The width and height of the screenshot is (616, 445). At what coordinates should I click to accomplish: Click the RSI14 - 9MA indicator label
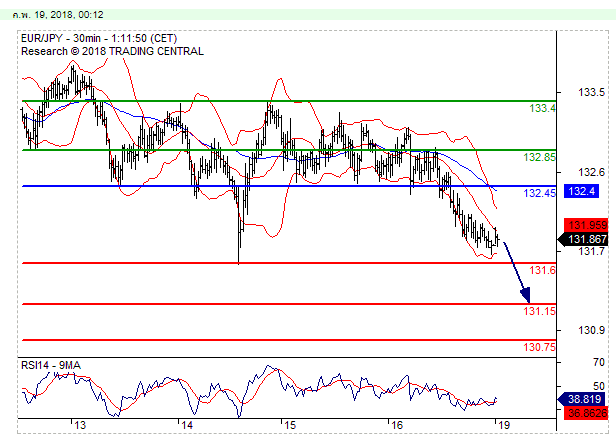51,366
